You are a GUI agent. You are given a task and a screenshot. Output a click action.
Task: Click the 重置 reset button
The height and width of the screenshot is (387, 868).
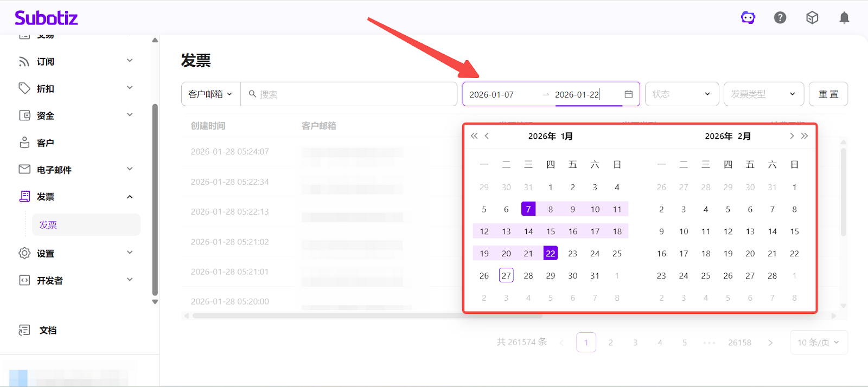point(828,94)
